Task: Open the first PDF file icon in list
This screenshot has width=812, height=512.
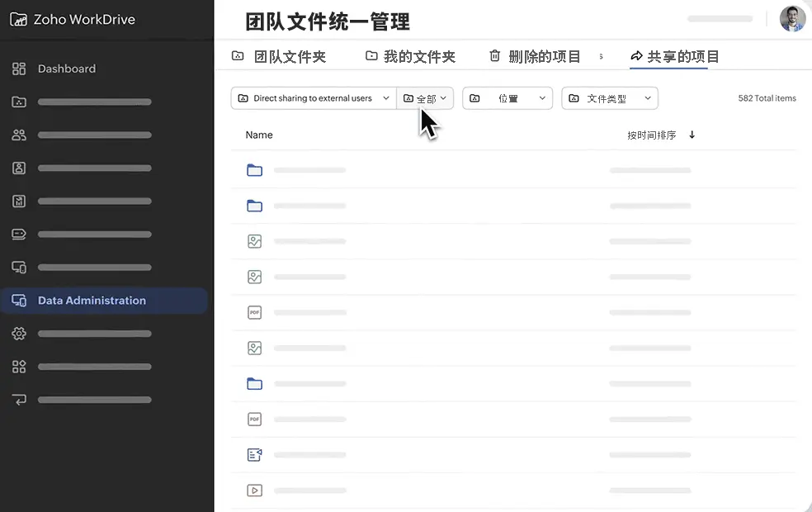Action: point(254,312)
